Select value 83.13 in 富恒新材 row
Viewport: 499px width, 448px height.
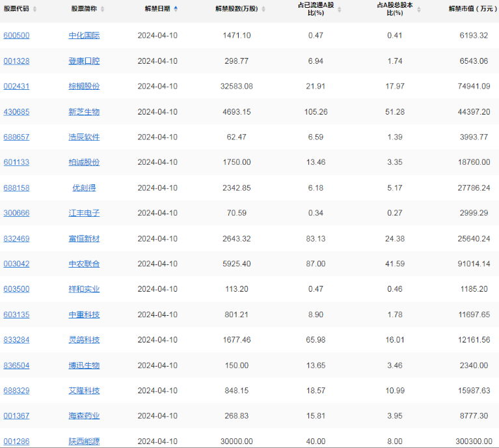[316, 239]
